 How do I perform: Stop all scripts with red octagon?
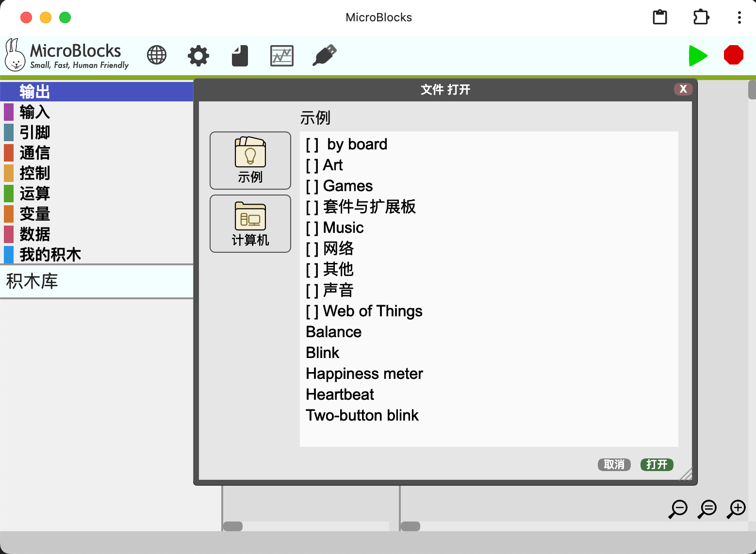(734, 55)
